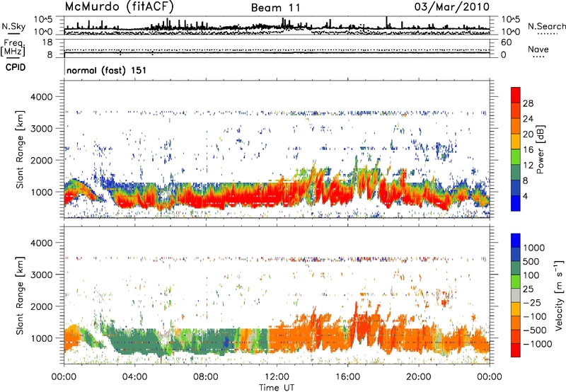Click the red bottom segment of velocity color bar
Screen dimensions: 566x392
tap(516, 350)
